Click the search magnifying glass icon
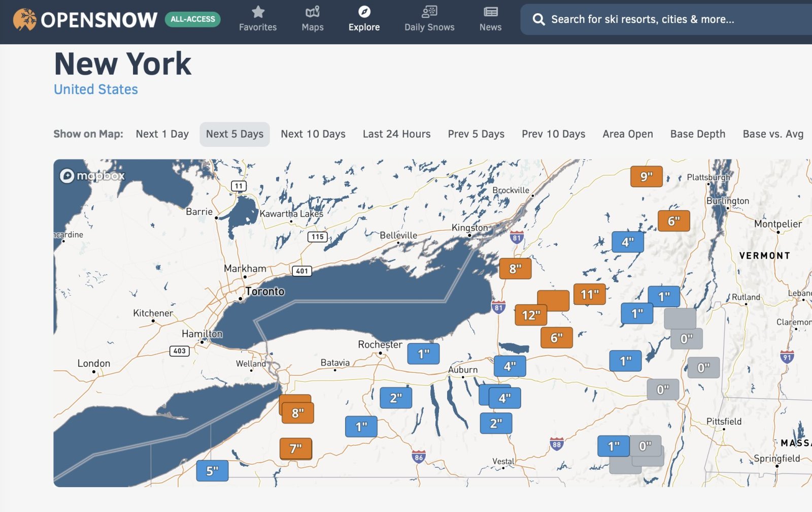Screen dimensions: 812x512 (538, 19)
